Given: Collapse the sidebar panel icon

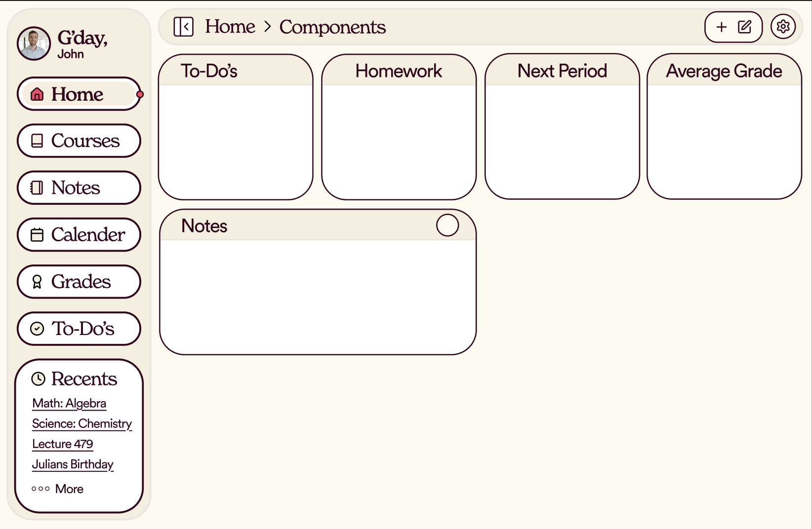Looking at the screenshot, I should [183, 27].
